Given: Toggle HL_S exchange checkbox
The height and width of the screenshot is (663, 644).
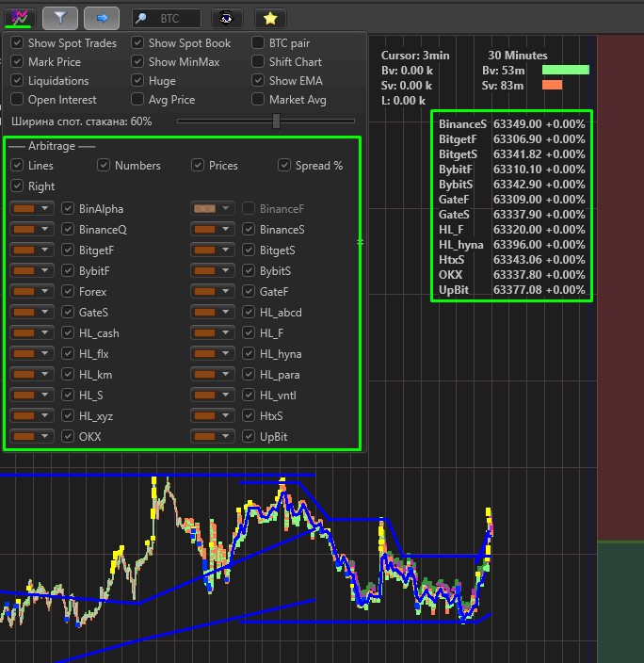Looking at the screenshot, I should [x=68, y=395].
